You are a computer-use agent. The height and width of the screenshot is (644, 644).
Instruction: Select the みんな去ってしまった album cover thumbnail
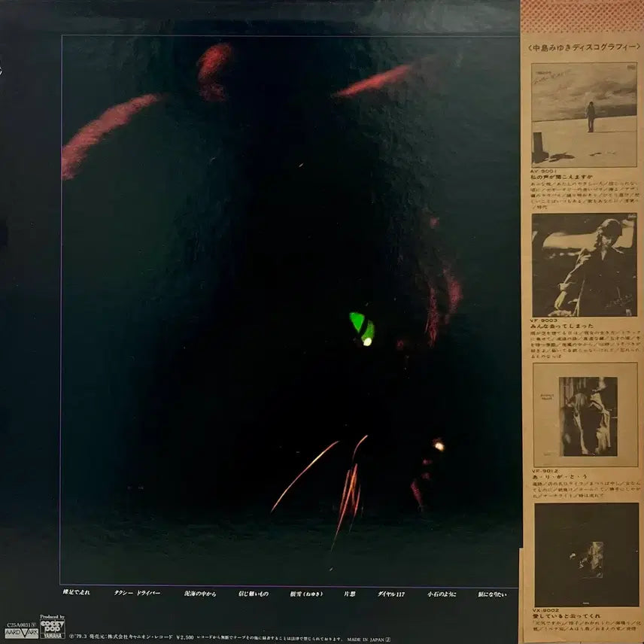pyautogui.click(x=584, y=265)
